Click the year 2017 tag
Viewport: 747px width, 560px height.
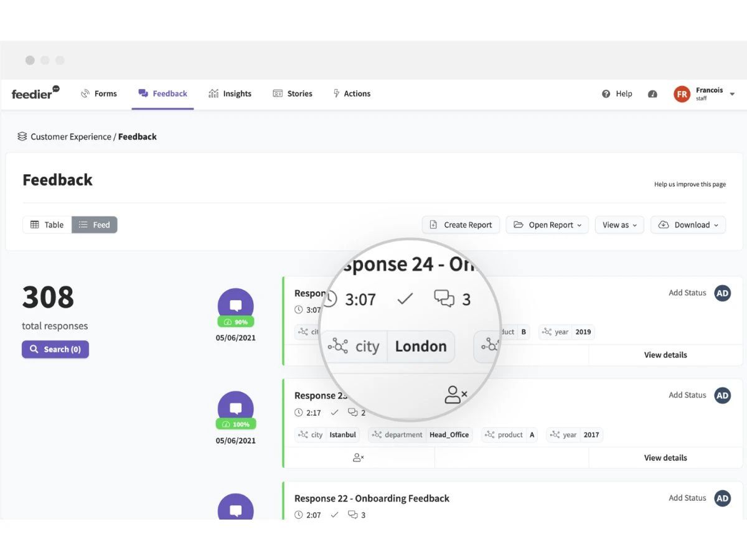click(x=574, y=434)
